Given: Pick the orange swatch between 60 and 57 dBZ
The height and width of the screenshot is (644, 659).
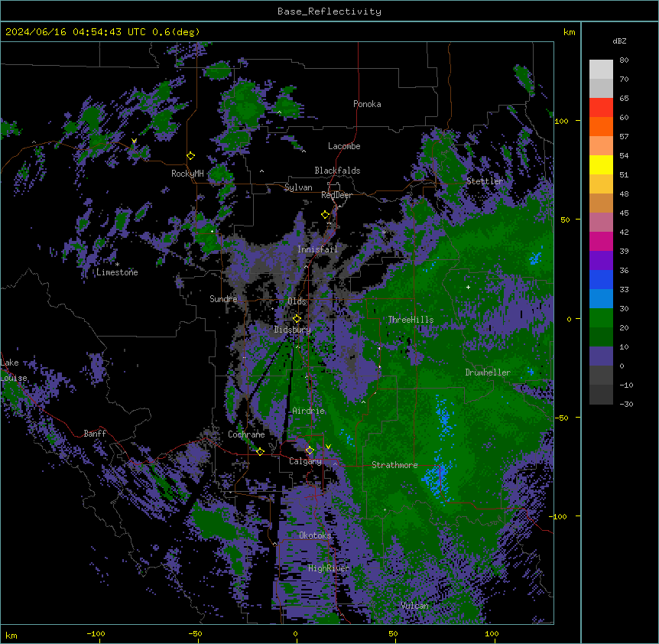Looking at the screenshot, I should (x=601, y=126).
